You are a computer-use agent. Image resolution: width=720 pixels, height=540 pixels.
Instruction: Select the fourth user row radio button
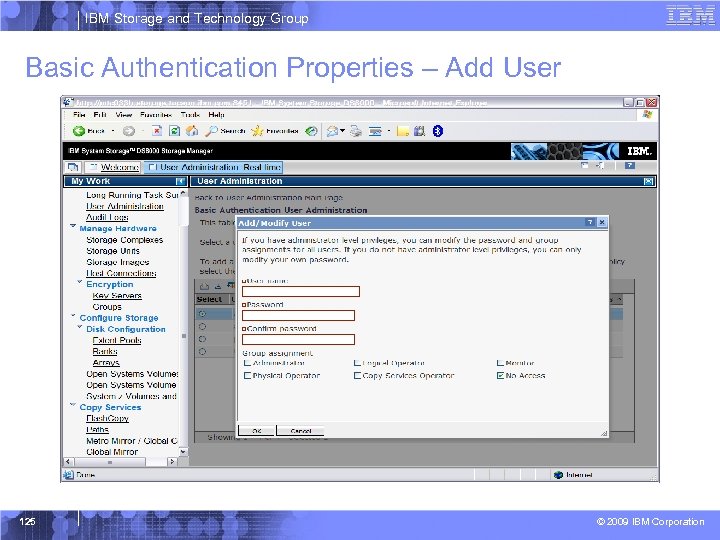pyautogui.click(x=202, y=352)
